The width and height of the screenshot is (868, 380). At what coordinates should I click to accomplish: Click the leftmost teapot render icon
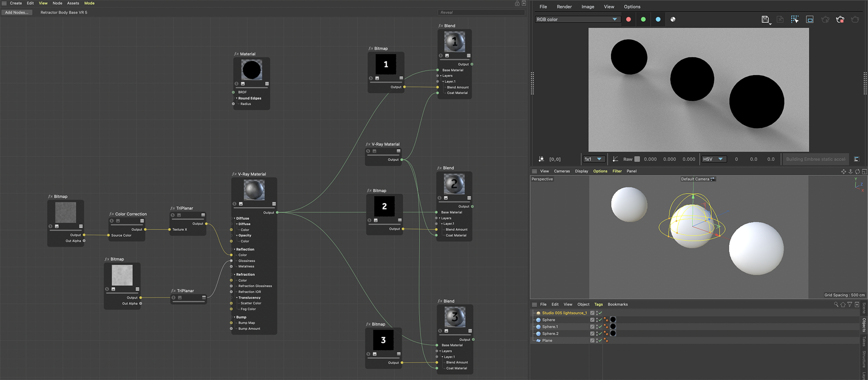(x=825, y=19)
